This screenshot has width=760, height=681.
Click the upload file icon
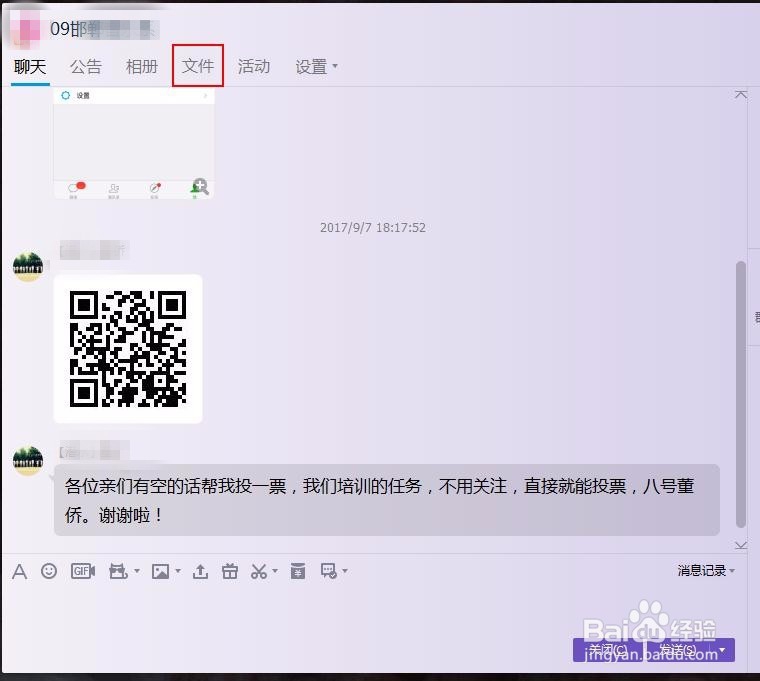[x=200, y=571]
